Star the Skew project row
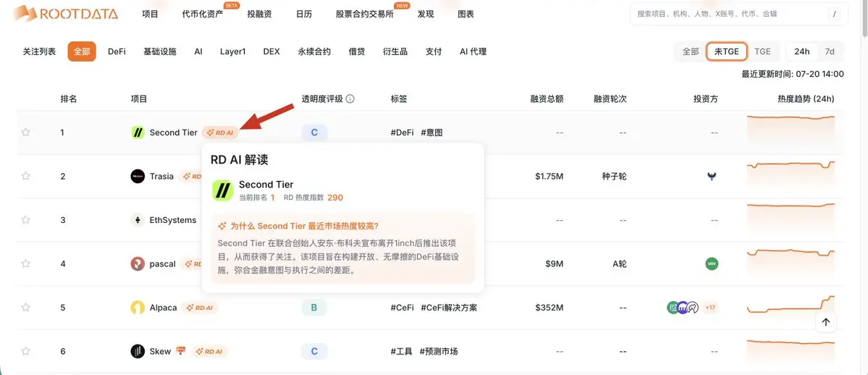The width and height of the screenshot is (868, 375). (x=25, y=351)
